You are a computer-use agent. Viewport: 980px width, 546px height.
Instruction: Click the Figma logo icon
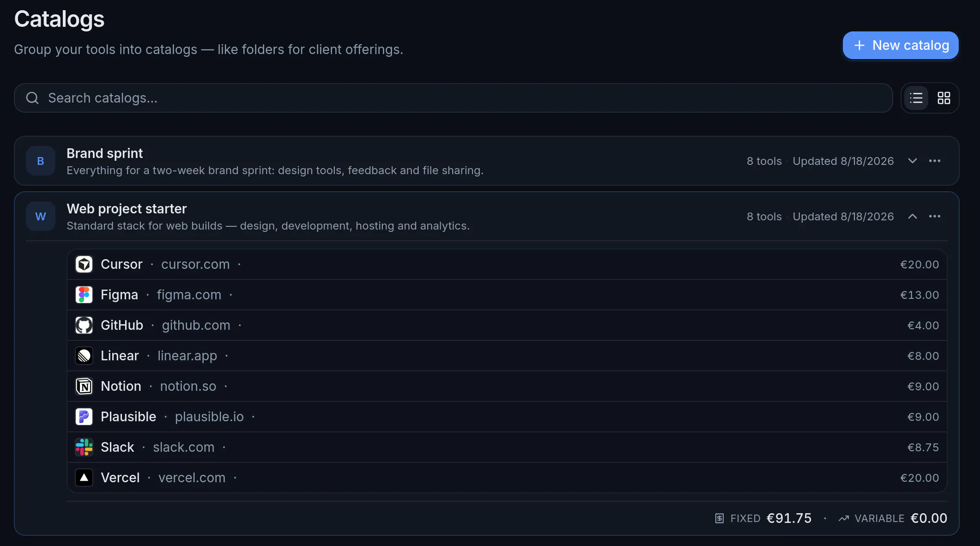click(84, 295)
